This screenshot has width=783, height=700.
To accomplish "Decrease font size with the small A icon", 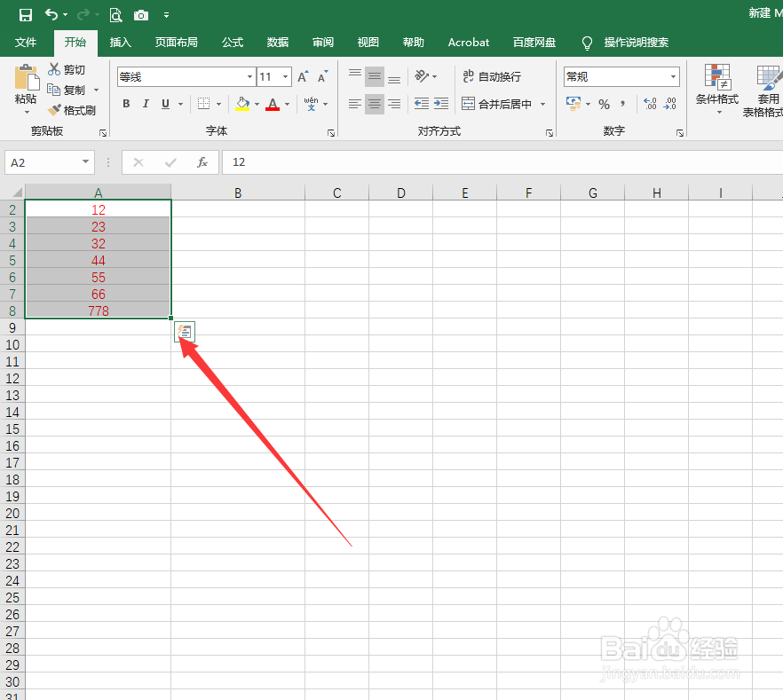I will [322, 76].
